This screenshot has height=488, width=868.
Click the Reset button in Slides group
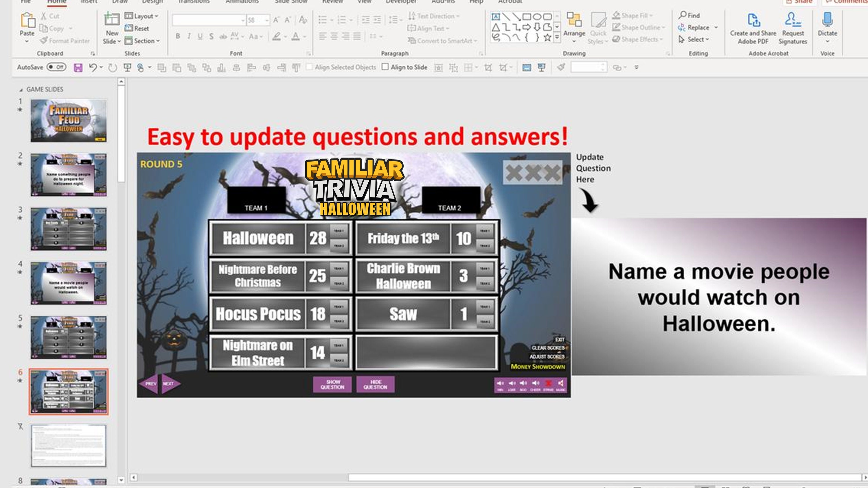(x=139, y=28)
